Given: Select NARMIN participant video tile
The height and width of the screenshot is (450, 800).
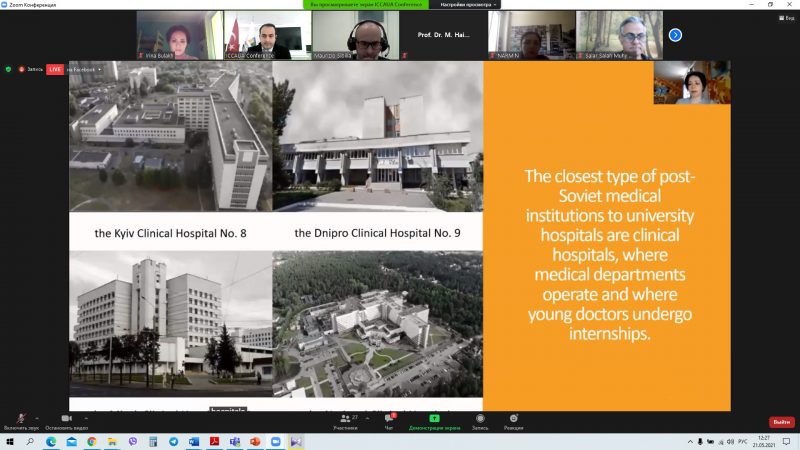Looking at the screenshot, I should point(532,35).
